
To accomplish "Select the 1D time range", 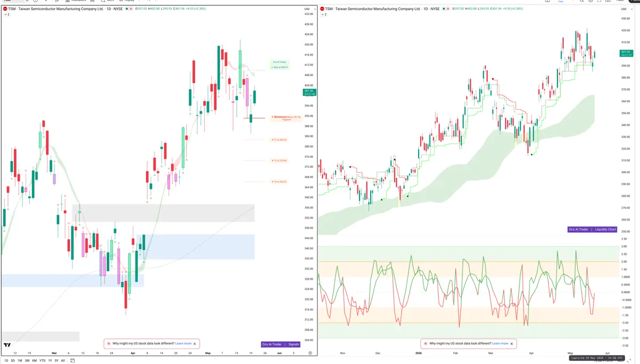I will (6, 361).
